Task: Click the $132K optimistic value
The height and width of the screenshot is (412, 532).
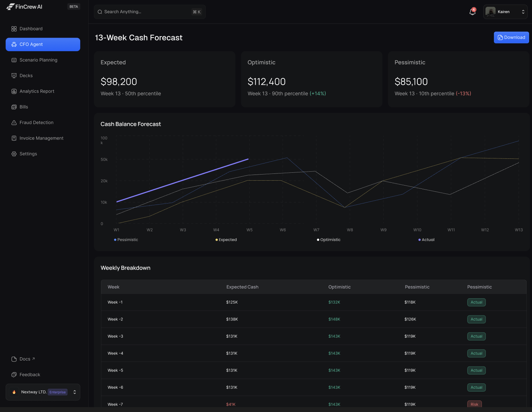Action: click(334, 302)
